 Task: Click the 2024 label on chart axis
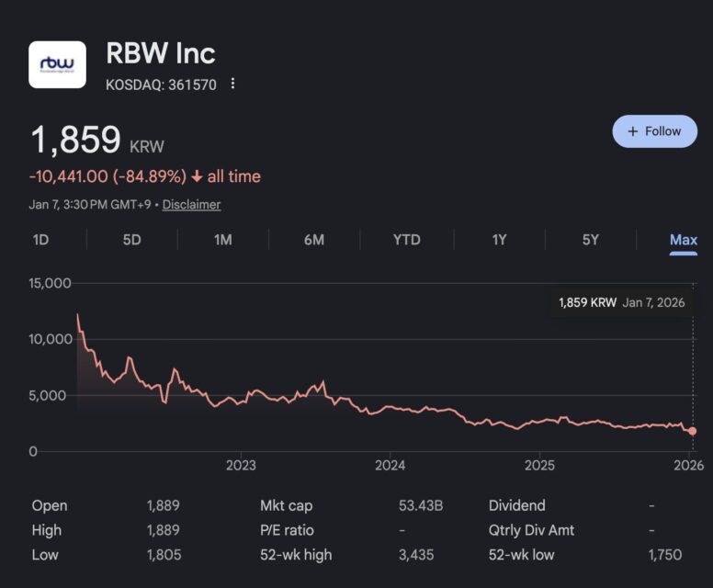coord(390,465)
